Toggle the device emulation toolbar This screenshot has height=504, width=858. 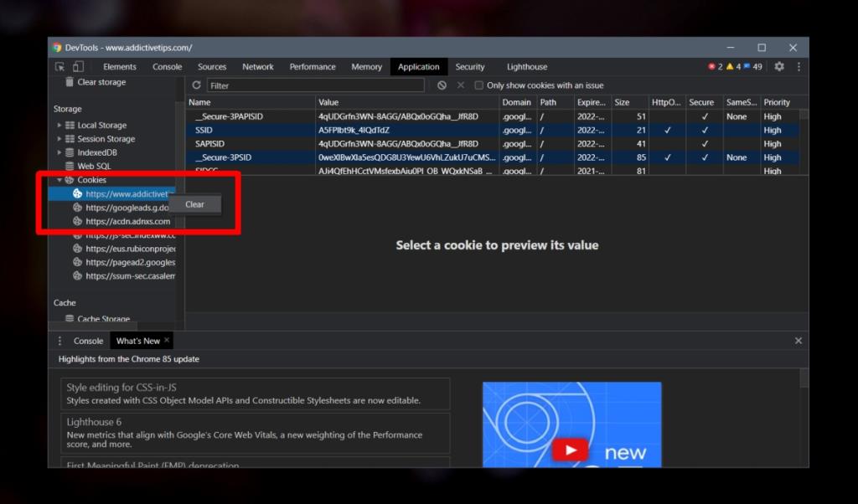79,66
